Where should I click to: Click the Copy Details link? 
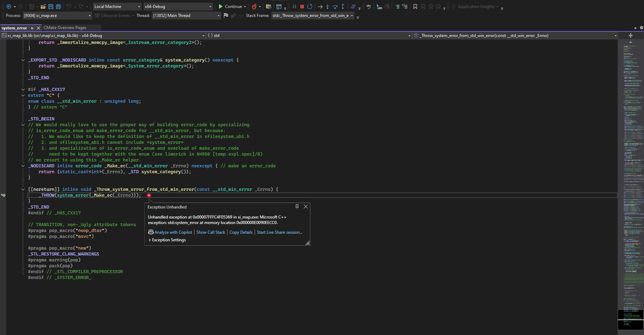pos(241,232)
